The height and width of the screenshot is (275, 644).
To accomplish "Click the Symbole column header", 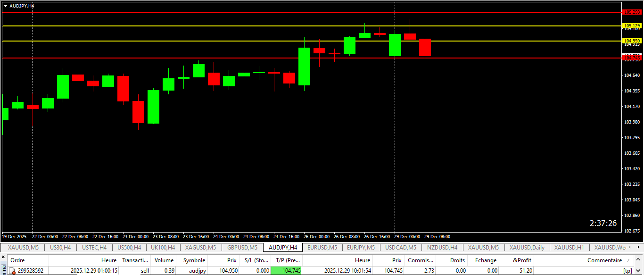I will 194,260.
